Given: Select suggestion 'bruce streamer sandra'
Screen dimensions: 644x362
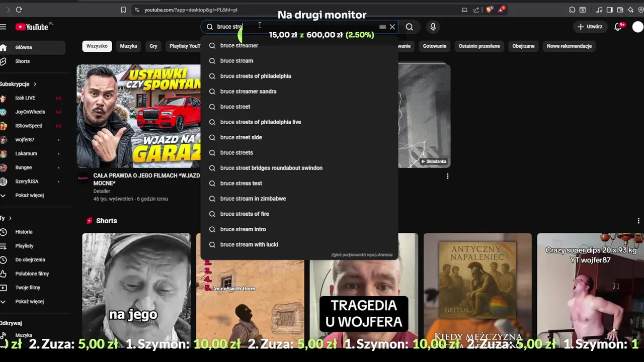Looking at the screenshot, I should pos(299,92).
